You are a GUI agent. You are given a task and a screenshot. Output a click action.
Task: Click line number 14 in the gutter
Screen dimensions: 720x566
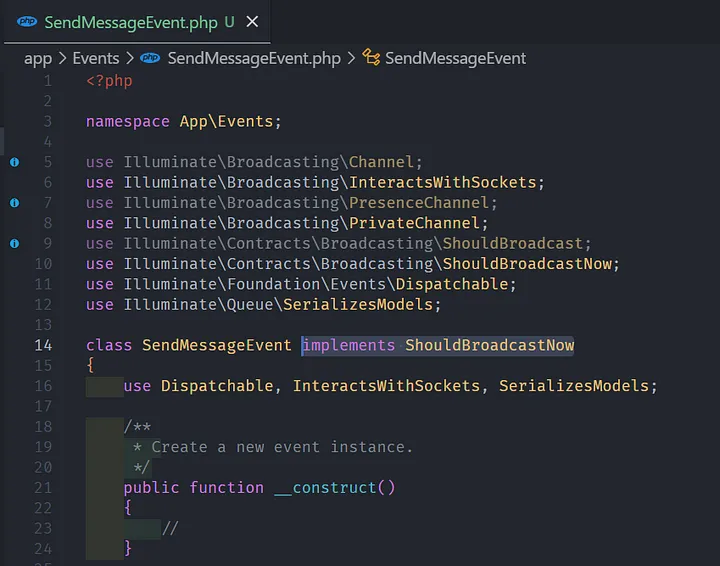point(43,345)
